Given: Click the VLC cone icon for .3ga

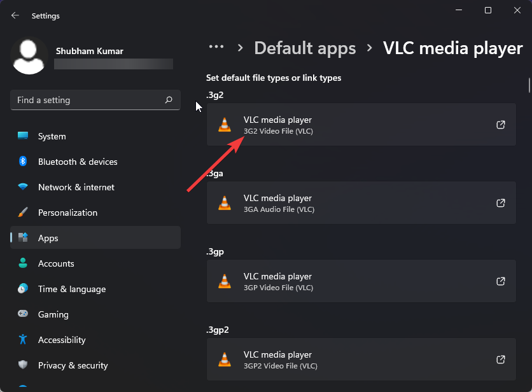Looking at the screenshot, I should (225, 203).
